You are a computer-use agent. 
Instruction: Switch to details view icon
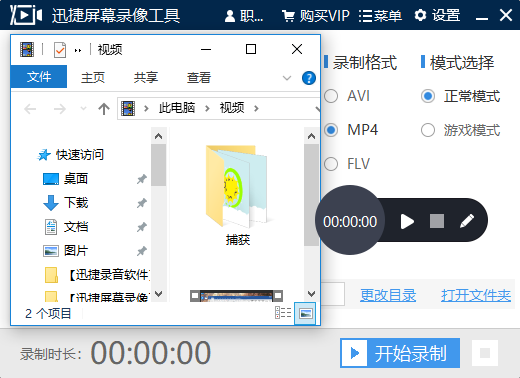[x=283, y=313]
